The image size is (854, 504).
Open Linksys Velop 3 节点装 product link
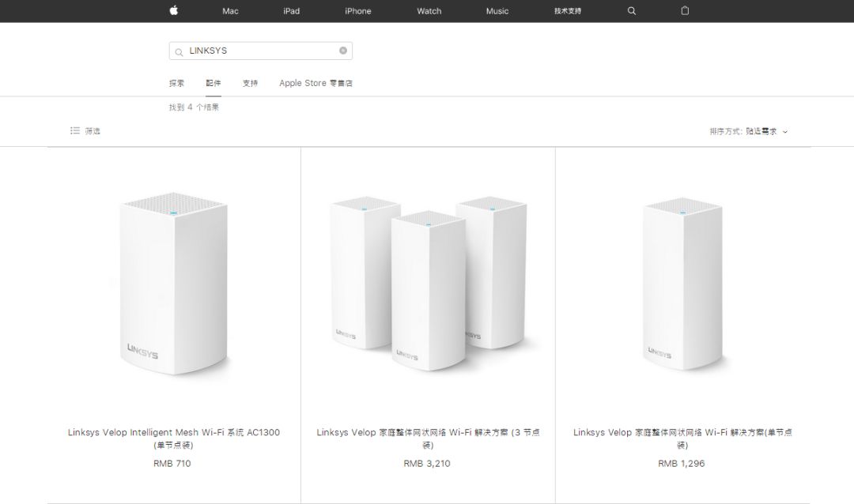click(428, 438)
